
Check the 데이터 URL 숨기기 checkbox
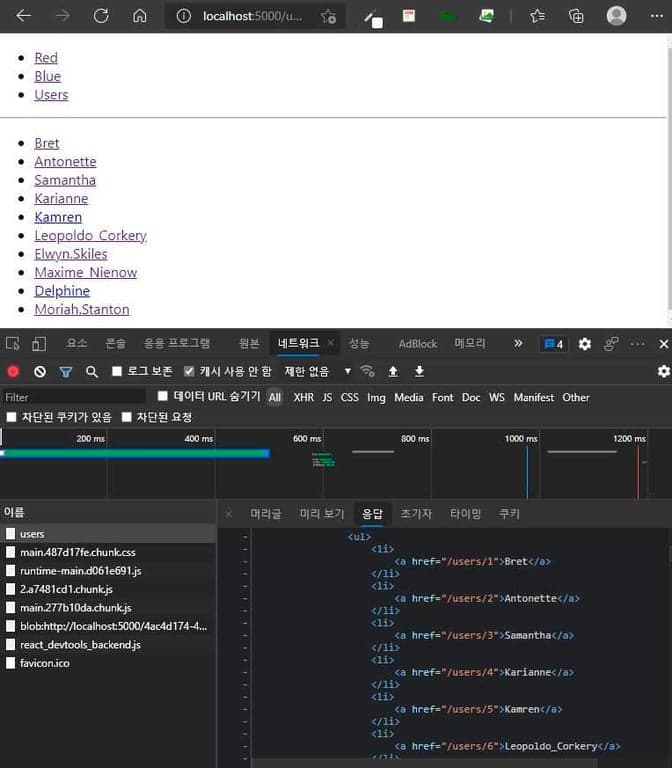[164, 397]
